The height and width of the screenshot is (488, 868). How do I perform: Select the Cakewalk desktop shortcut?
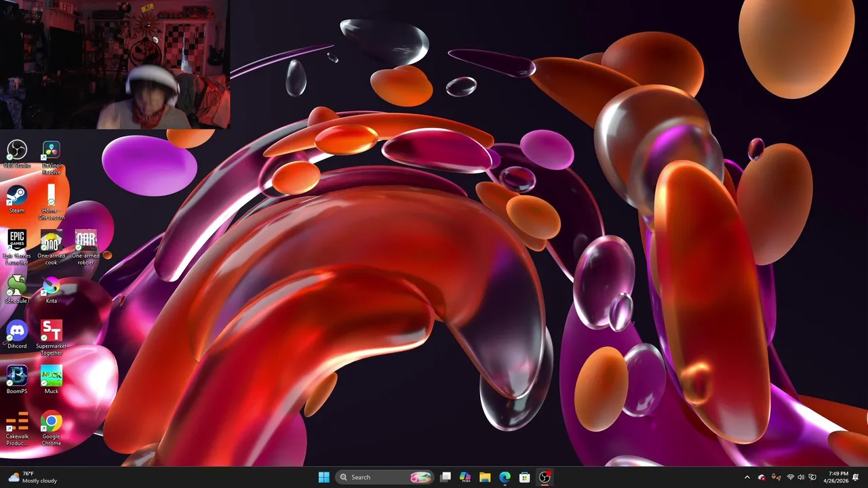coord(17,428)
